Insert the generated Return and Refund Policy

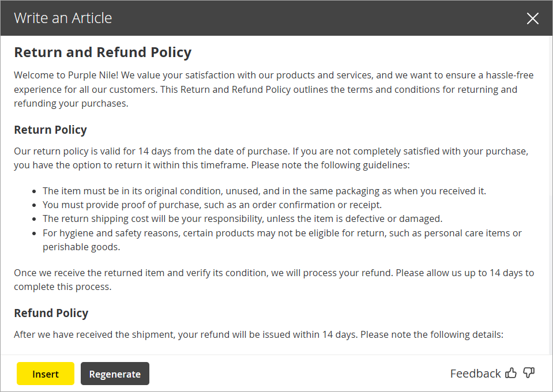coord(45,373)
